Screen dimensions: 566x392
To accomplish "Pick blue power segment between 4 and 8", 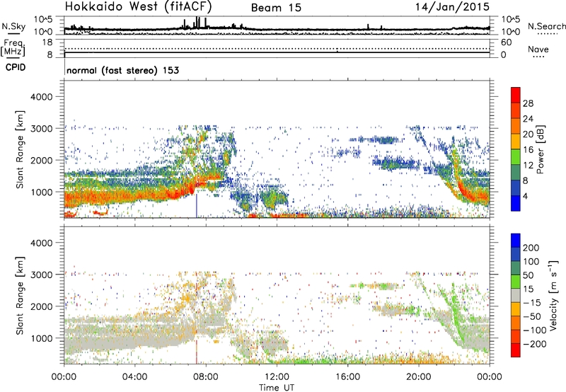I will tap(516, 188).
